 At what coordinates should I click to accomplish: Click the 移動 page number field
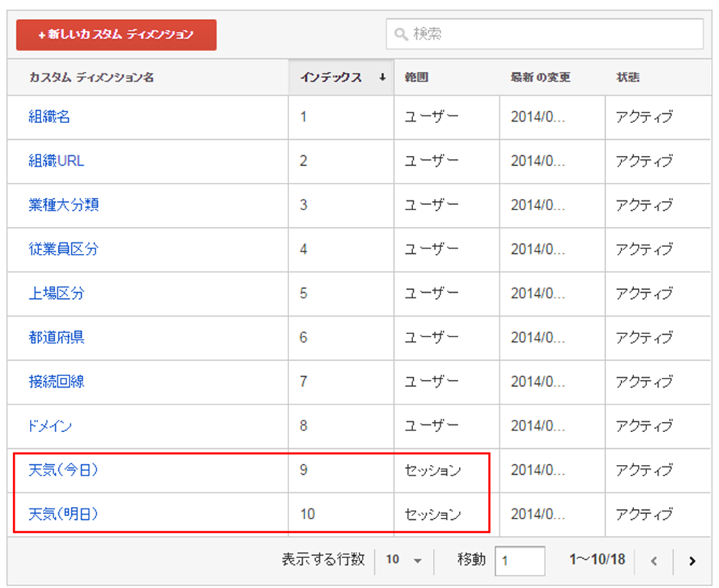point(519,560)
